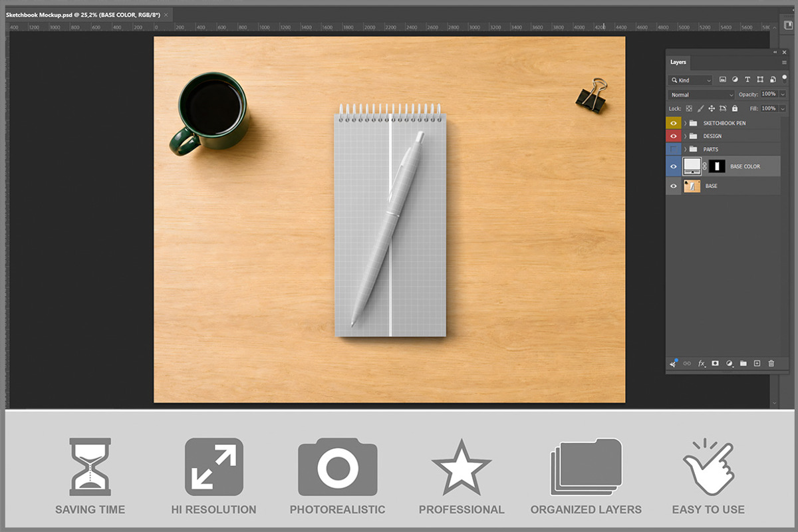Click the share/rocket icon with blue dot
The width and height of the screenshot is (798, 532).
tap(673, 363)
